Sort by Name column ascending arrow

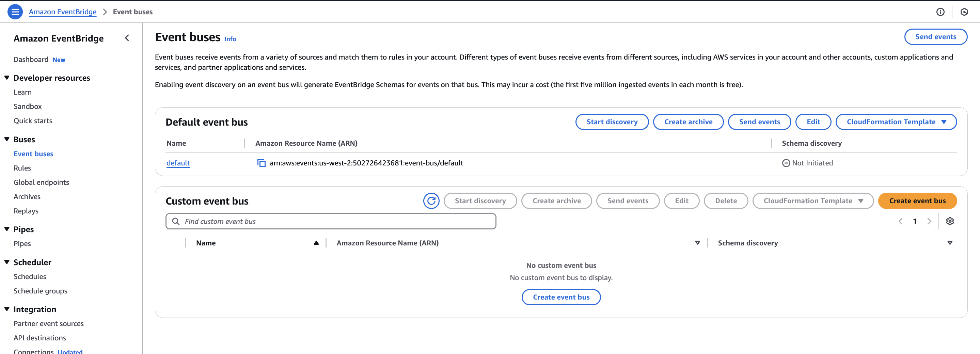316,243
